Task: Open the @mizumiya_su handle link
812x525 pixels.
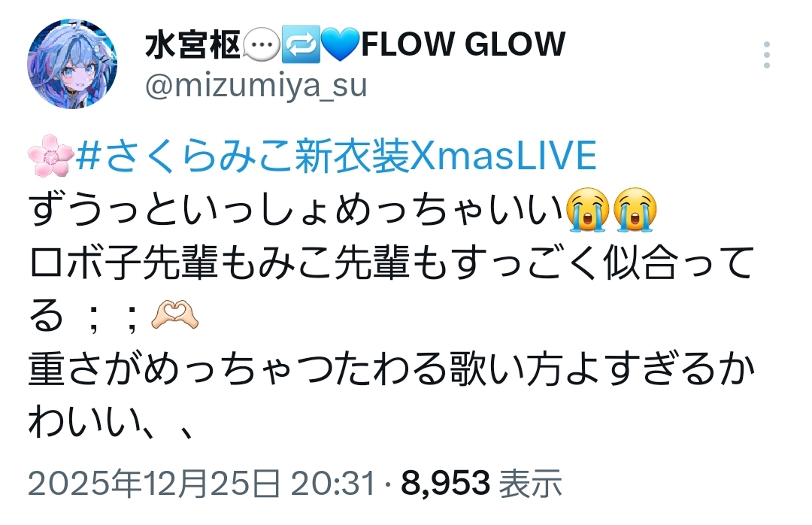Action: coord(256,86)
